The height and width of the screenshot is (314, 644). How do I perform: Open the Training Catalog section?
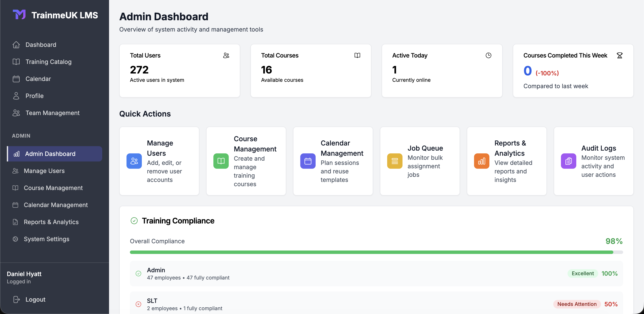(x=48, y=62)
